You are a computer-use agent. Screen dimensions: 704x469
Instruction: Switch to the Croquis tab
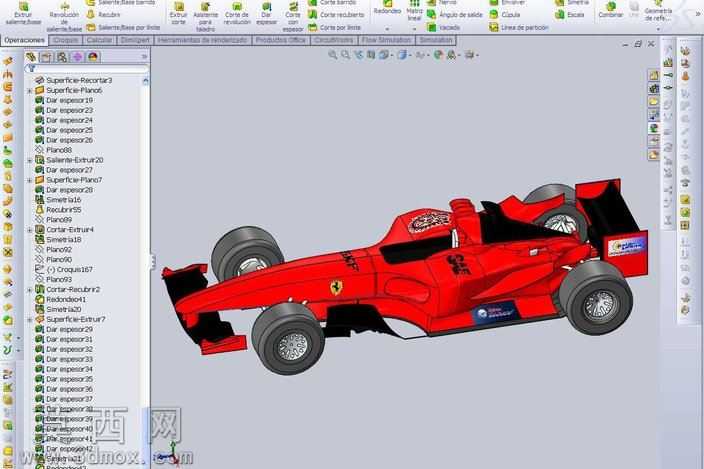pyautogui.click(x=66, y=40)
